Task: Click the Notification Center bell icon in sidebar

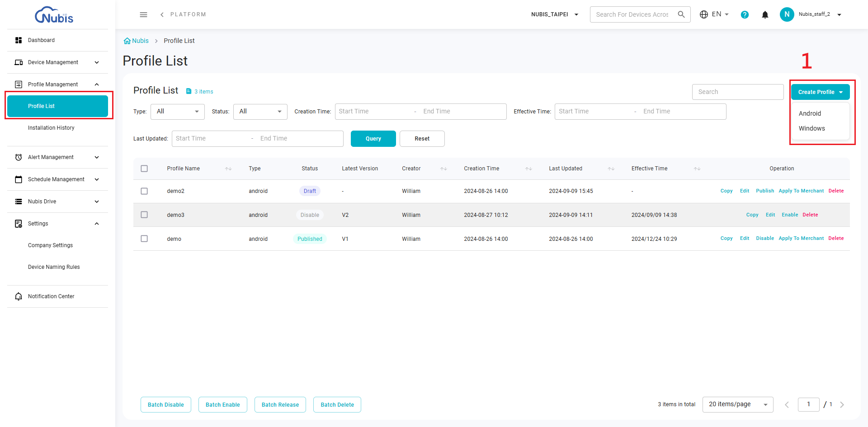Action: (19, 296)
